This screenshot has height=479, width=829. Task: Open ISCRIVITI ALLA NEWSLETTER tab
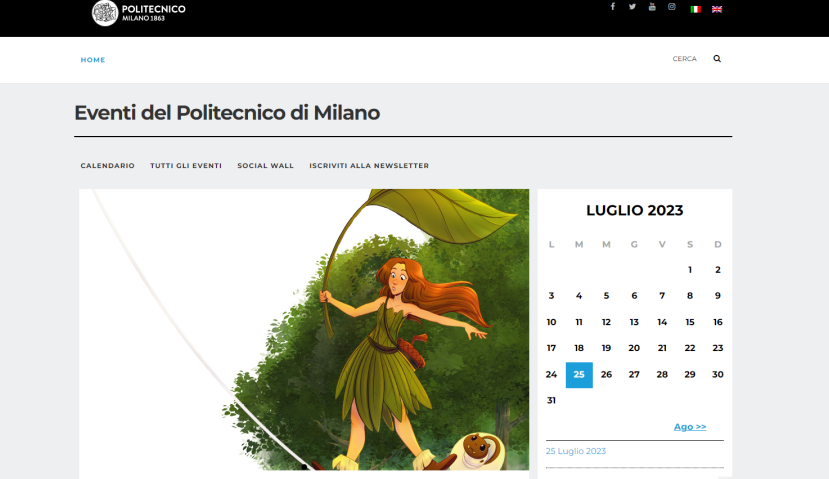(x=369, y=165)
